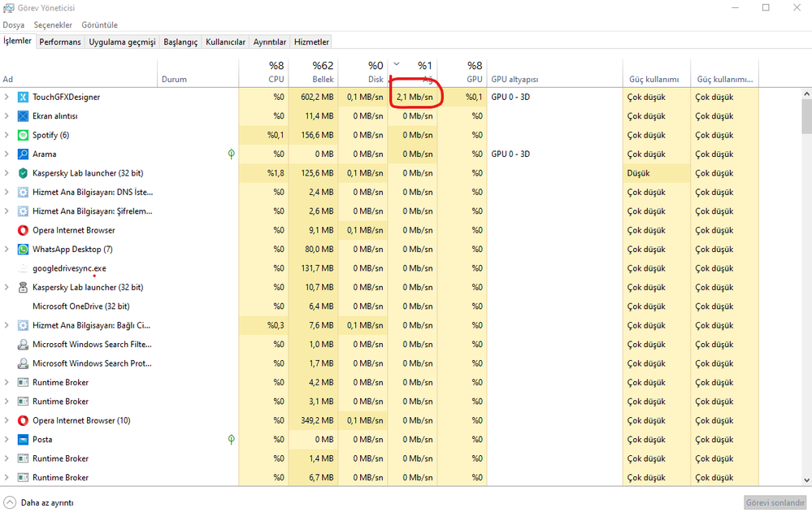Click the vertical scrollbar thumb
Viewport: 812px width, 517px height.
[x=806, y=116]
